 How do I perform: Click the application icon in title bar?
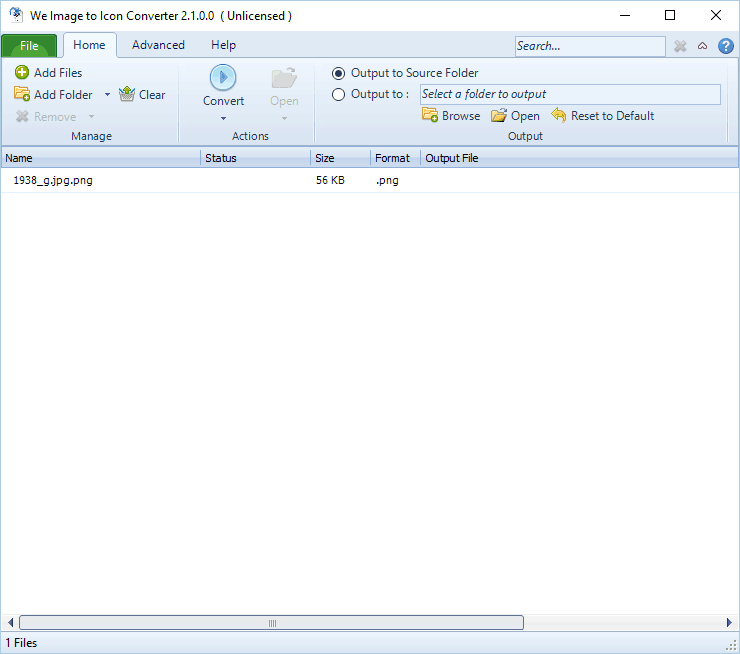tap(16, 15)
